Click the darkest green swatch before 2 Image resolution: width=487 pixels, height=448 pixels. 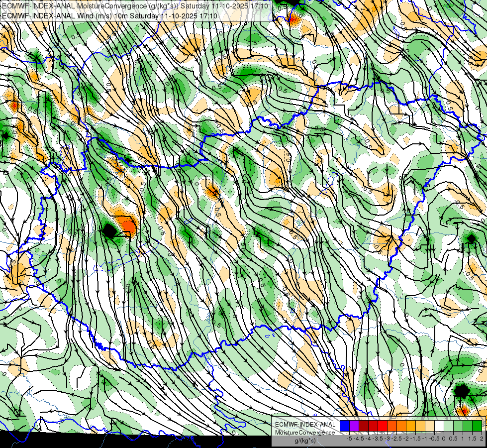tap(477, 426)
